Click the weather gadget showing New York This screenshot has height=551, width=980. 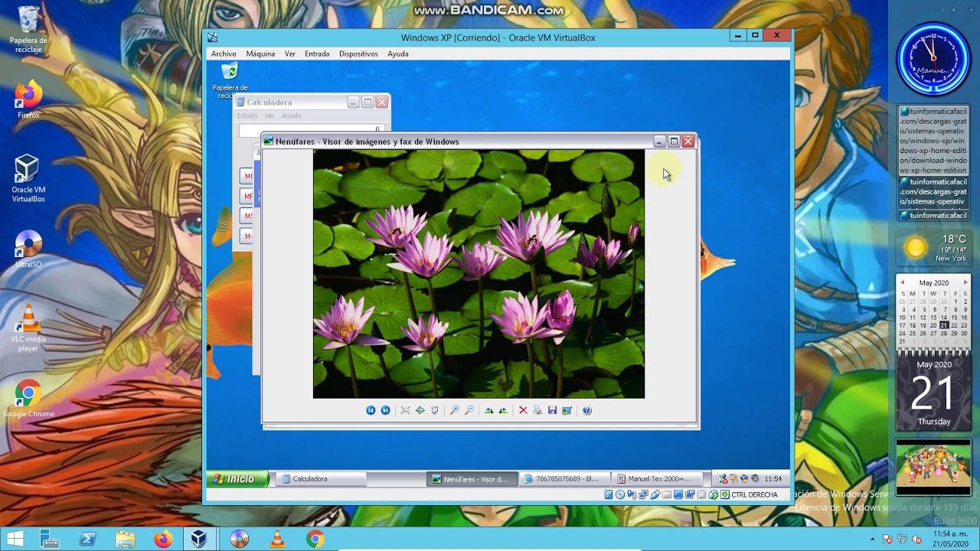[x=933, y=248]
